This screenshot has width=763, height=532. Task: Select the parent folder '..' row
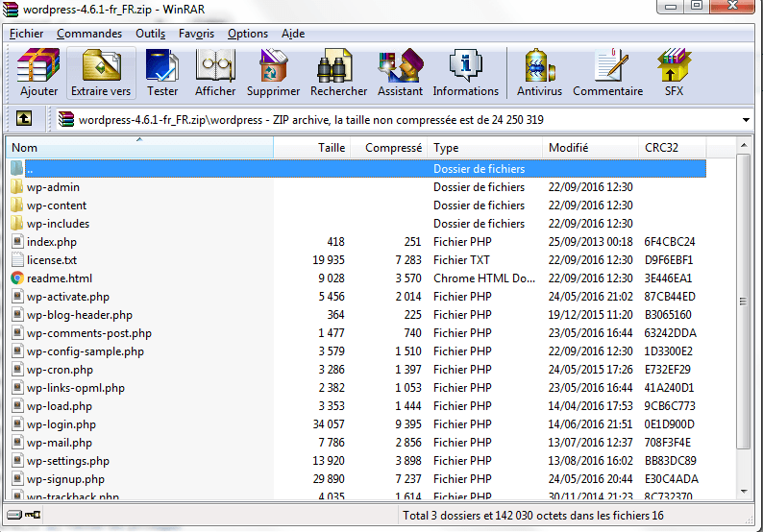pos(357,169)
